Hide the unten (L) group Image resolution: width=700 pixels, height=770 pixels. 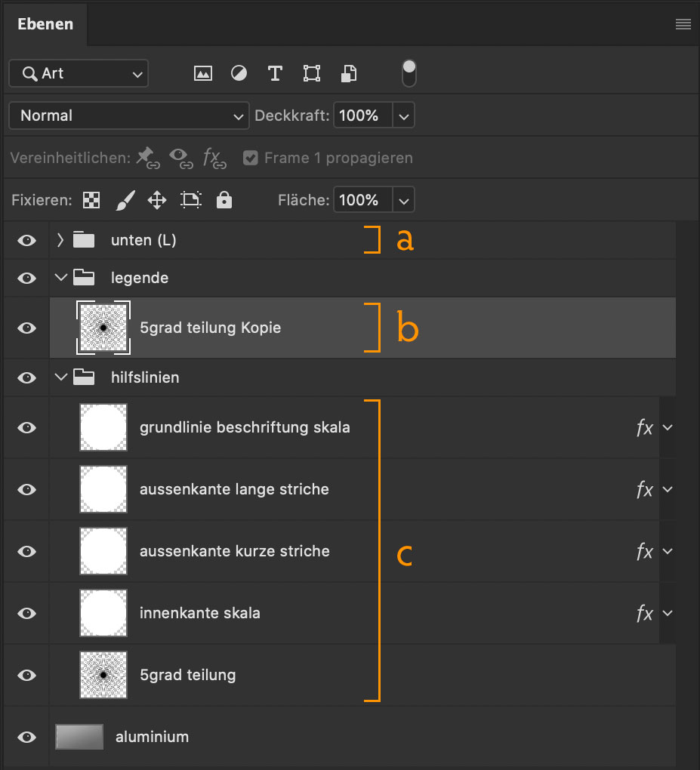pyautogui.click(x=27, y=241)
